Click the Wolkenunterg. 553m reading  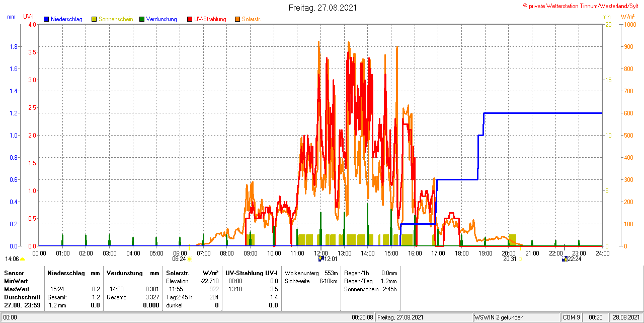click(x=311, y=273)
